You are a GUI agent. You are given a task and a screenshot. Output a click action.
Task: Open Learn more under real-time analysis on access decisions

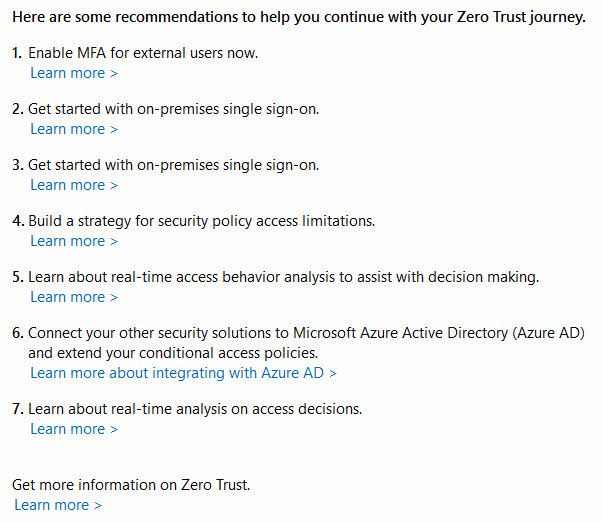coord(74,429)
